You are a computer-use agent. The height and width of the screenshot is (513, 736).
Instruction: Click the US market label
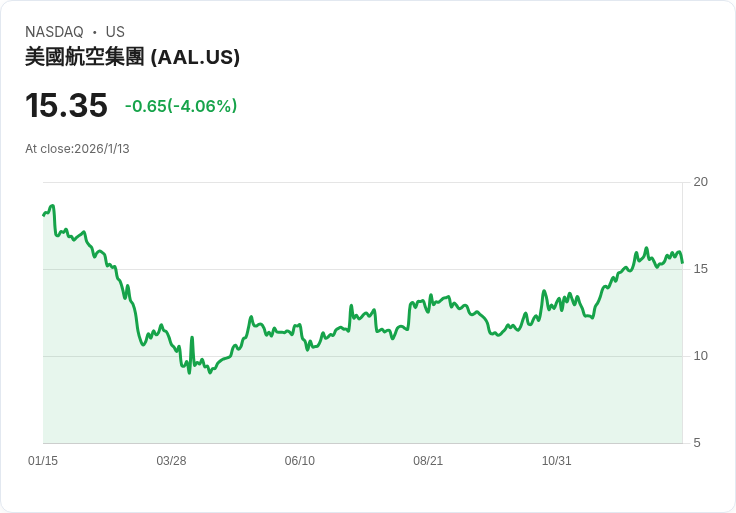pyautogui.click(x=115, y=32)
